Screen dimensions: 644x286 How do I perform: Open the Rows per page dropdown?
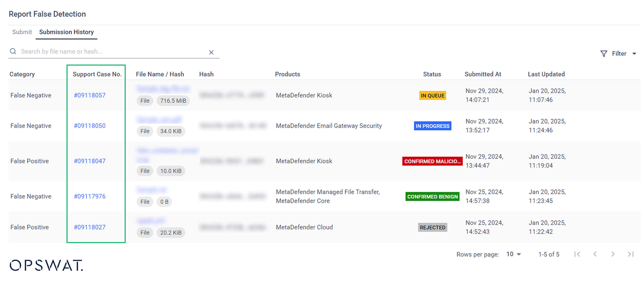click(x=514, y=254)
